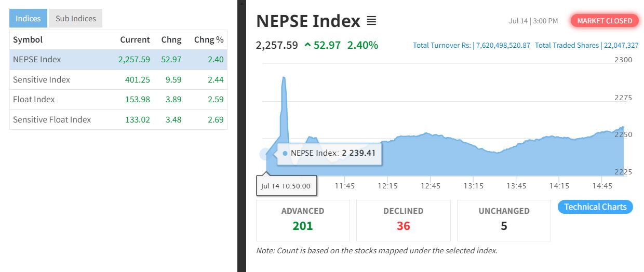Select the Indices tab
Viewport: 644px width, 272px height.
click(x=28, y=18)
